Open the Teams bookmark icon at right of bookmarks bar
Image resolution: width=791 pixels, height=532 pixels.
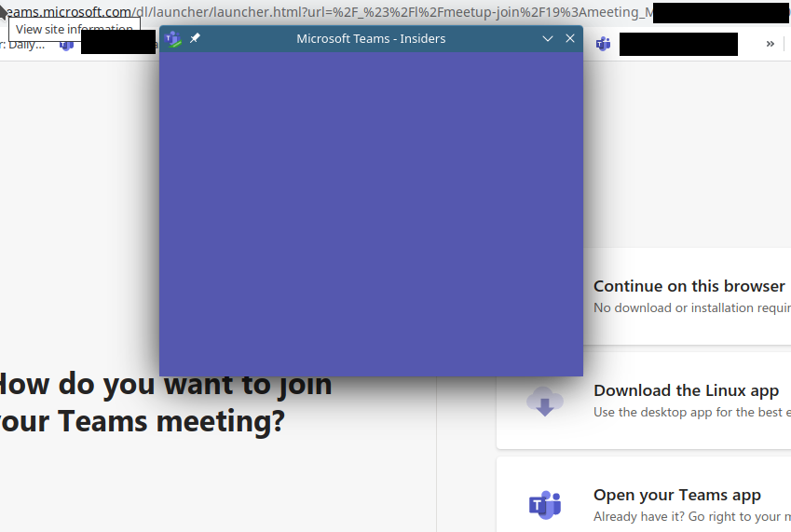[x=603, y=44]
